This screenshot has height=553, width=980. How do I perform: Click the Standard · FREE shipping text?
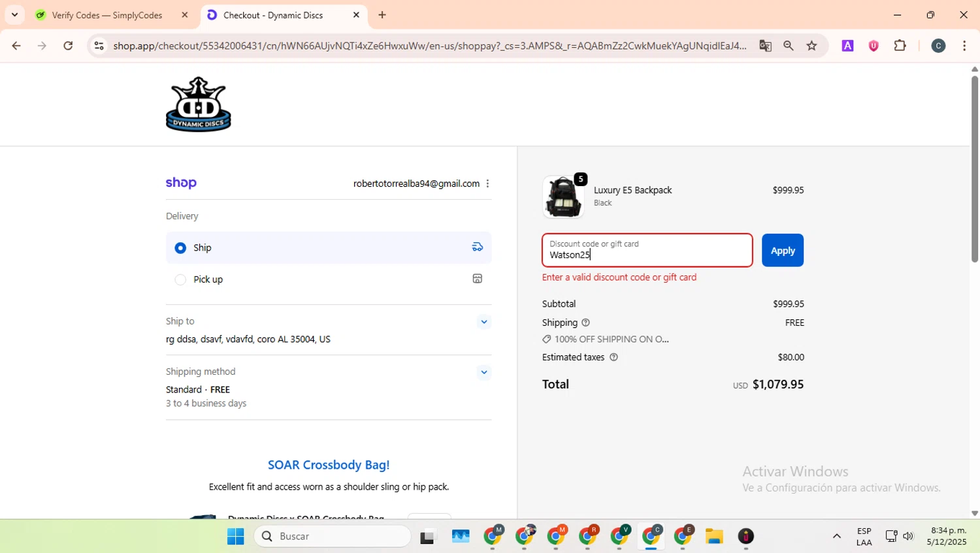pos(198,390)
